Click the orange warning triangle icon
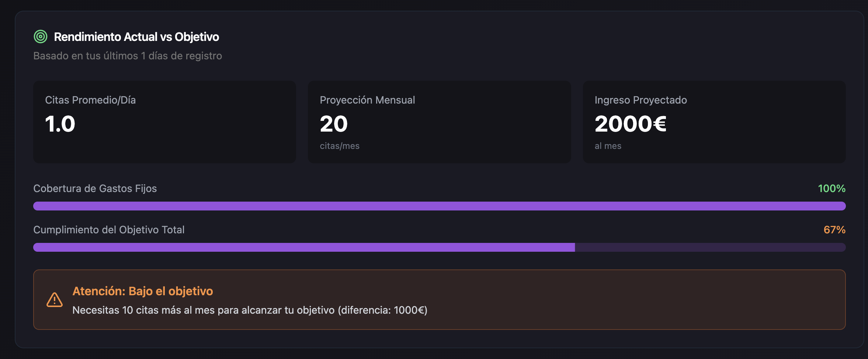Screen dimensions: 868x359 55,300
